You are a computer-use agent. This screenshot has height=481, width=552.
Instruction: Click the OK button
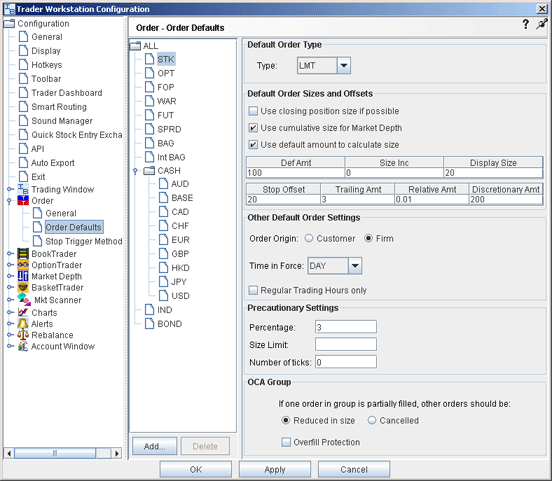pos(196,469)
